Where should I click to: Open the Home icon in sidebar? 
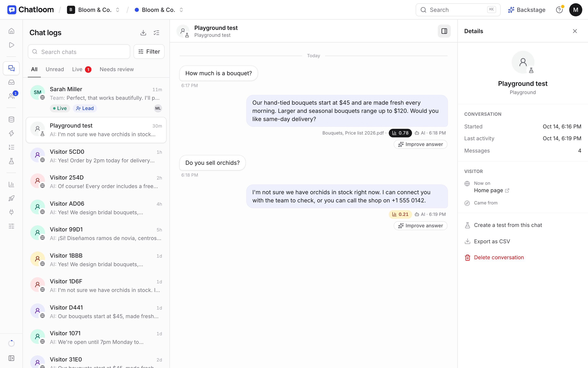click(11, 31)
